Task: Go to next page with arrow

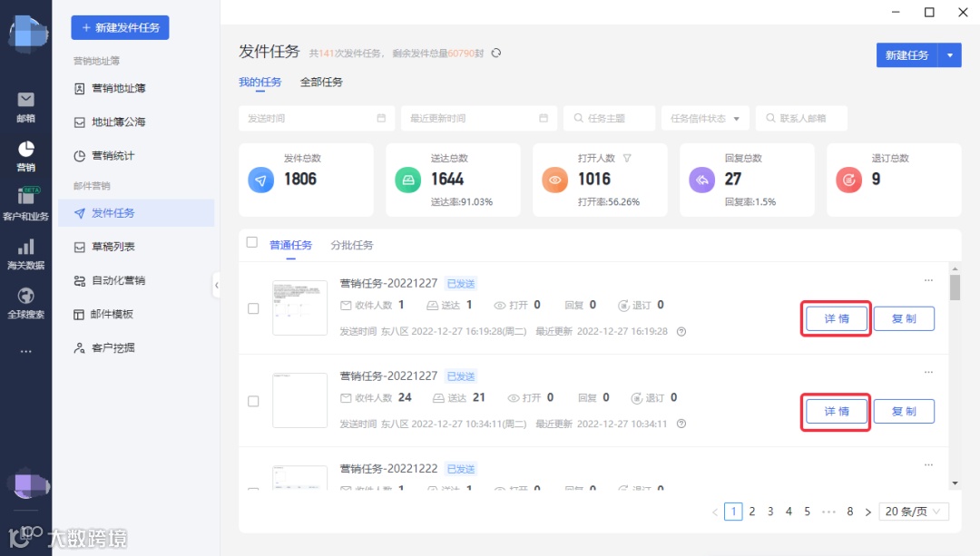Action: (x=868, y=512)
